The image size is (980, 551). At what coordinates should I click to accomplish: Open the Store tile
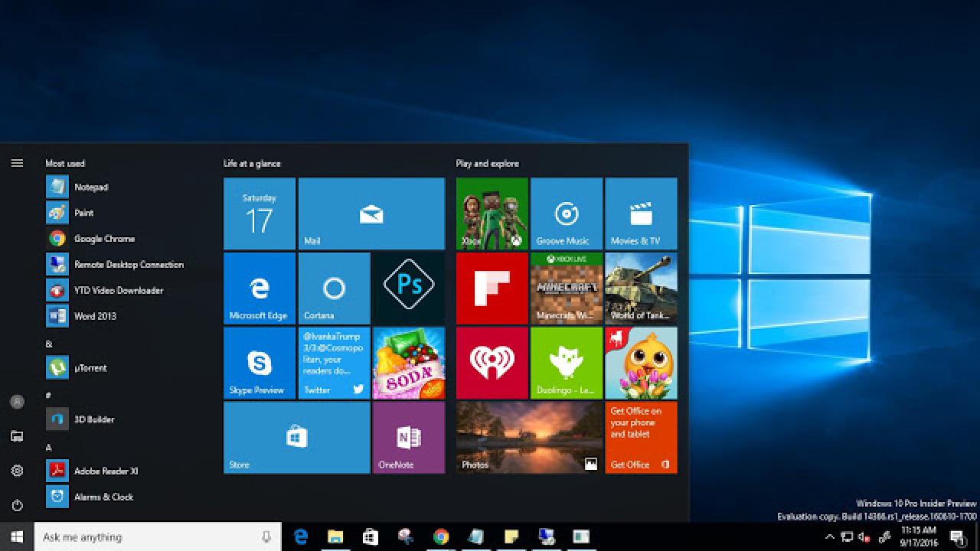click(x=296, y=437)
